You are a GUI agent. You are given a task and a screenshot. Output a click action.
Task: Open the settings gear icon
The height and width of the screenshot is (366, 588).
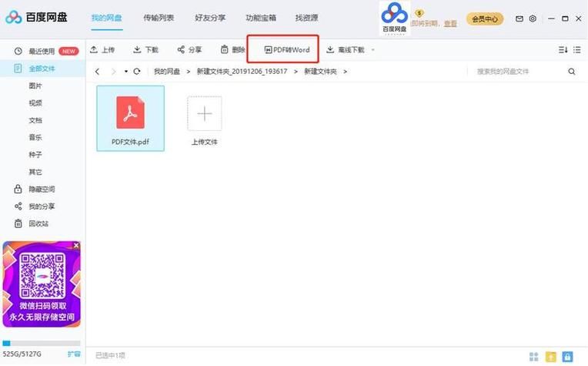pyautogui.click(x=533, y=18)
